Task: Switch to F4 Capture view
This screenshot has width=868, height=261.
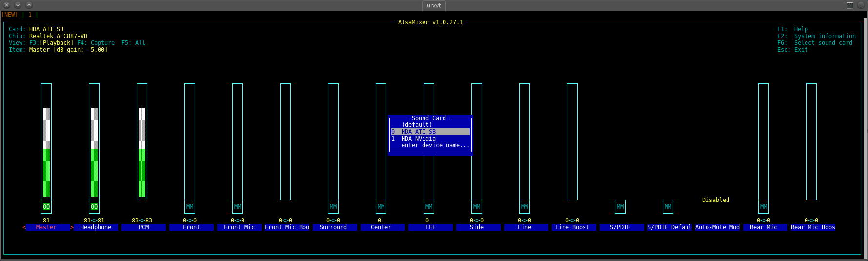Action: pos(96,43)
